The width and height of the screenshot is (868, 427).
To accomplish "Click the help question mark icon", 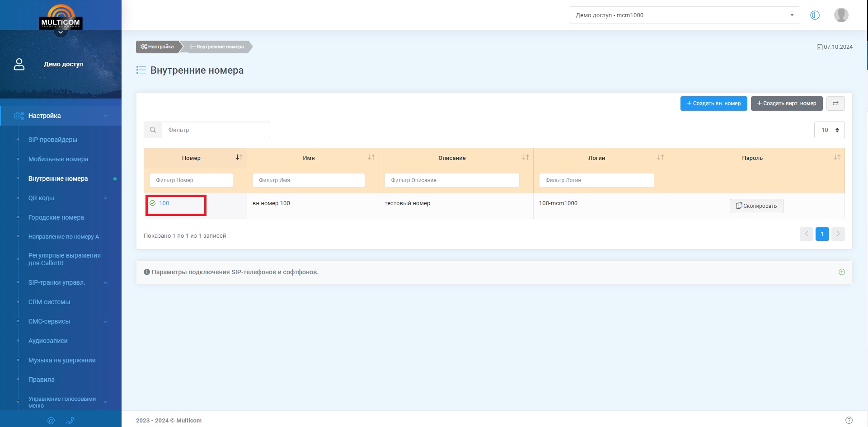I will (x=849, y=420).
